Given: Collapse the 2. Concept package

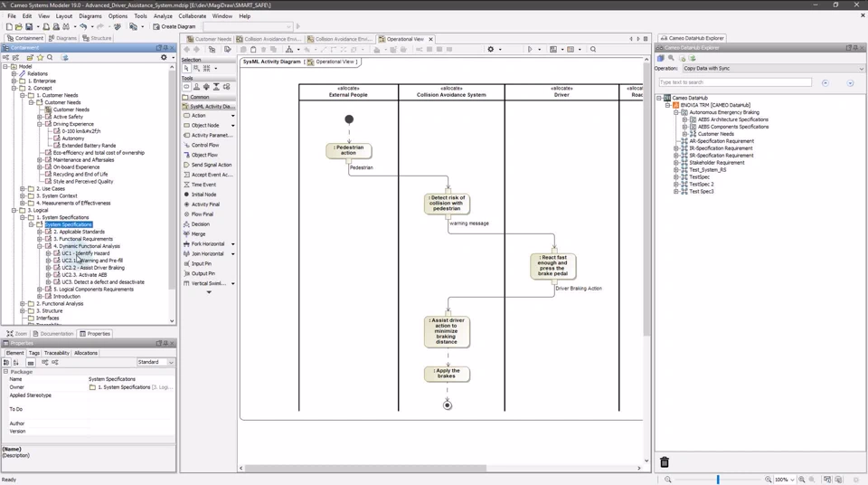Looking at the screenshot, I should coord(14,88).
